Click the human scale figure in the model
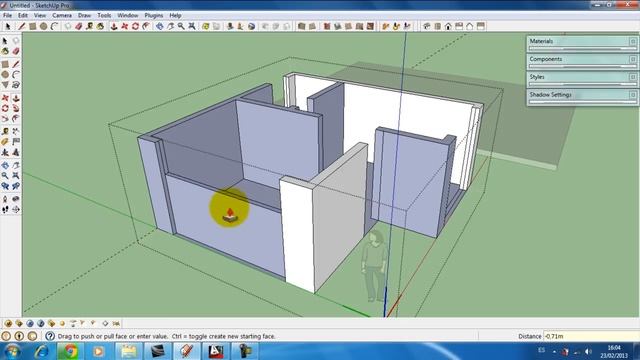 374,266
